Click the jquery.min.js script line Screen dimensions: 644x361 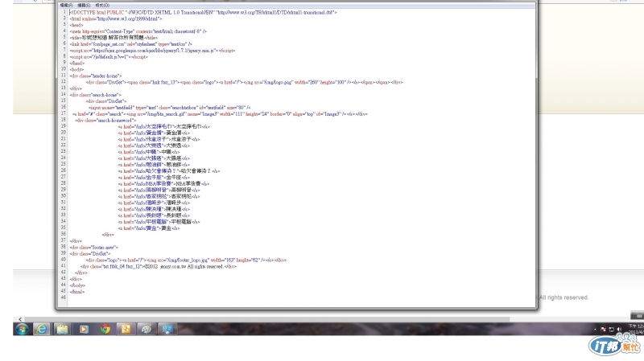click(152, 51)
